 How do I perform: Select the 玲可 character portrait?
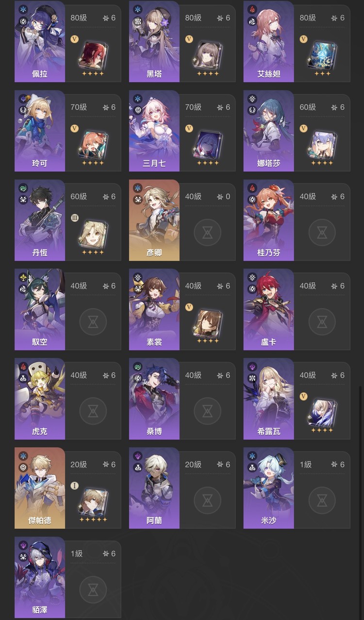click(40, 131)
